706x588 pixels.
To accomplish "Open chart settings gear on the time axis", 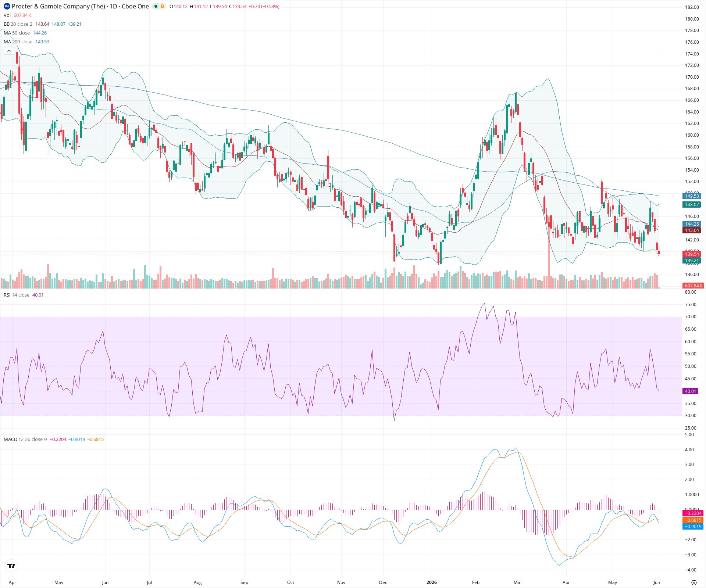I will 694,582.
